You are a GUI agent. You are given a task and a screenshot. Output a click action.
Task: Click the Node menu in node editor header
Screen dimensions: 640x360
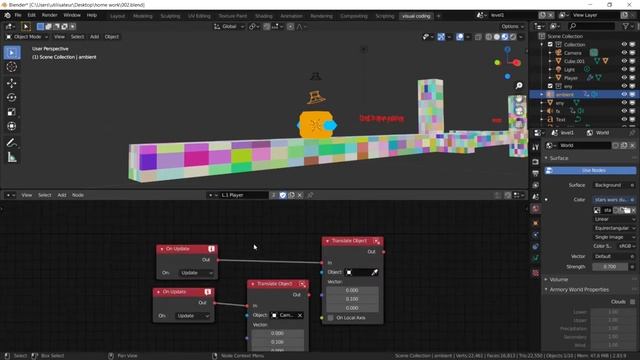coord(78,195)
